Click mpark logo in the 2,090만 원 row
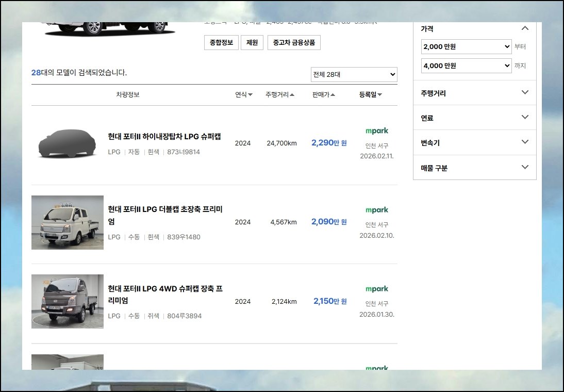The height and width of the screenshot is (392, 564). pos(376,210)
